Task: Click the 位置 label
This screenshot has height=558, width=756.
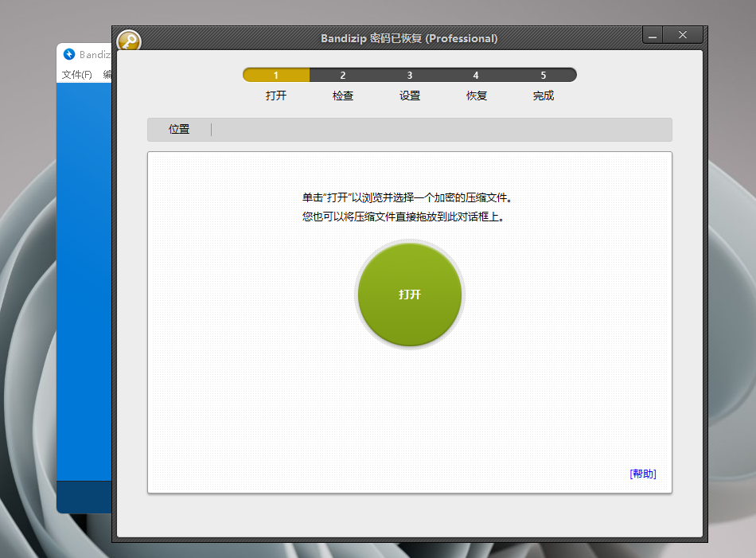Action: click(179, 129)
